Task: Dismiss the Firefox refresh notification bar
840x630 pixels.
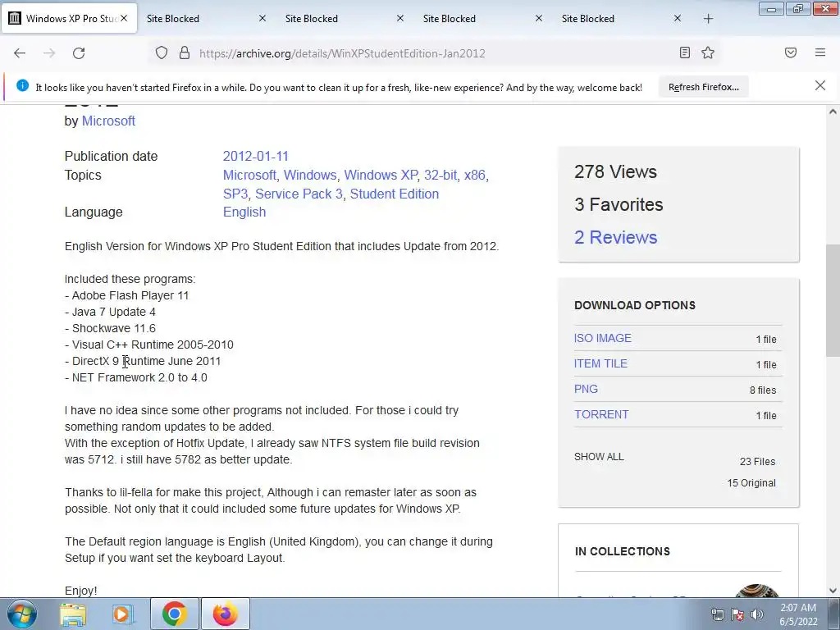Action: tap(820, 85)
